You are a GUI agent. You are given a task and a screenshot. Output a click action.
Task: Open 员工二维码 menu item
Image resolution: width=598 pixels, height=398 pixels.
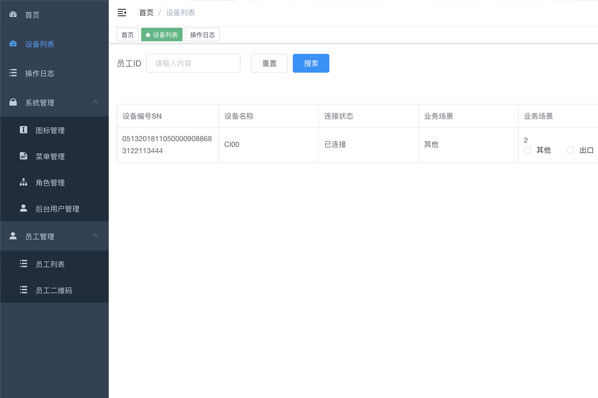pyautogui.click(x=53, y=290)
